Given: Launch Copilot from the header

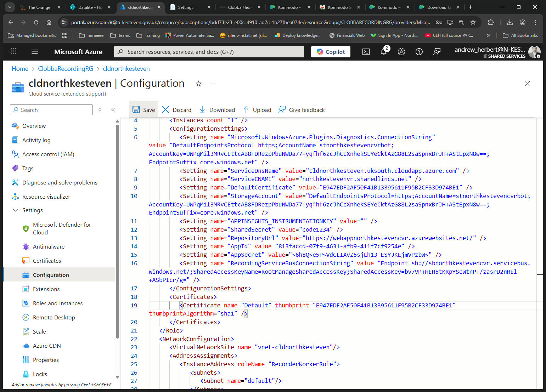Looking at the screenshot, I should (331, 52).
